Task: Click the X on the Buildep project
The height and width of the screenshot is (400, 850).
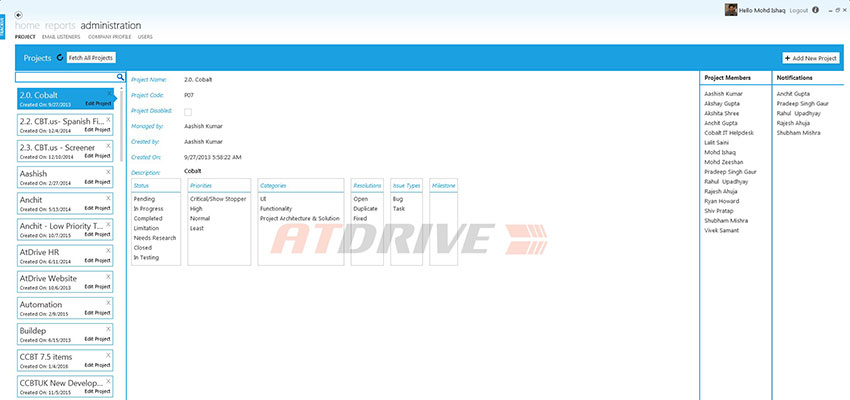Action: pos(108,328)
